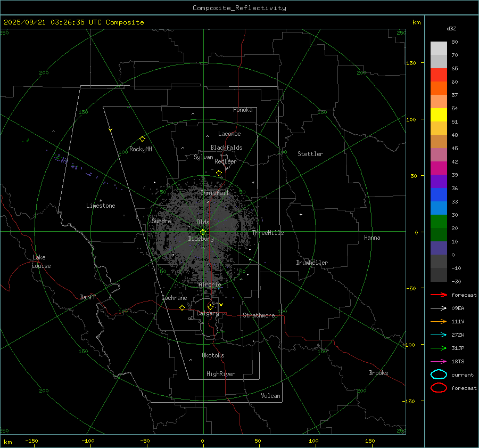
Task: Click the Lake Louise label on map
Action: tap(41, 262)
